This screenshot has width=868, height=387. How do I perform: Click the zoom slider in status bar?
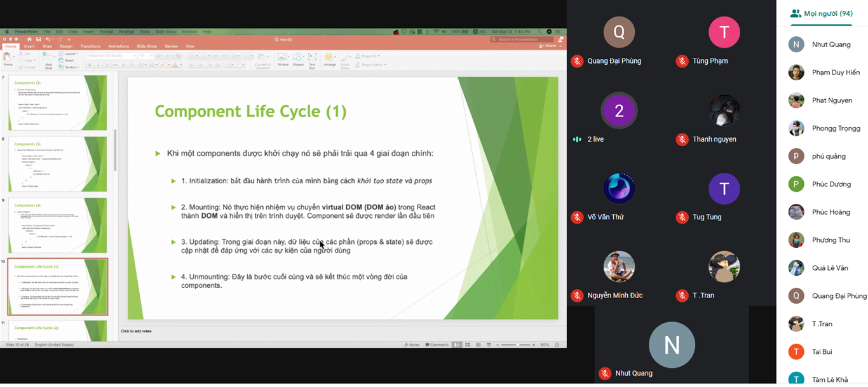[517, 345]
